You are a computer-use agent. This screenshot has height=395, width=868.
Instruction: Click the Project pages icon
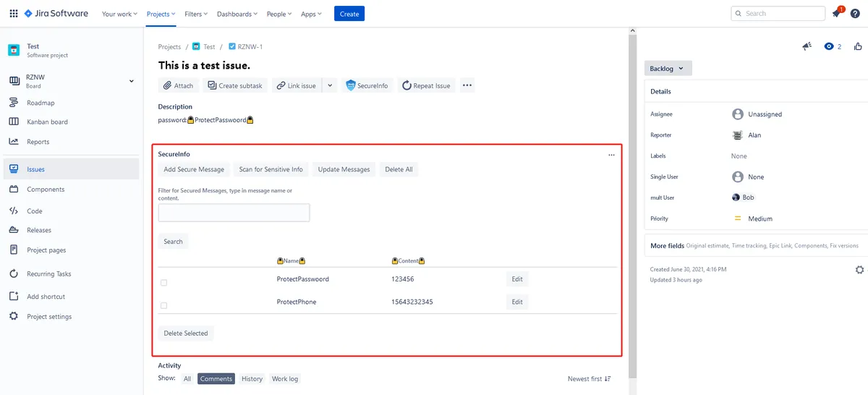coord(13,250)
